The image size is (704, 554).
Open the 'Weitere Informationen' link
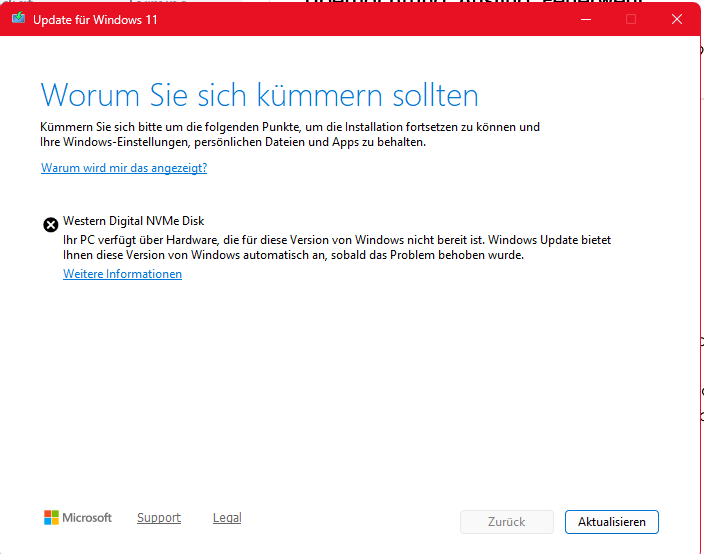[x=123, y=274]
